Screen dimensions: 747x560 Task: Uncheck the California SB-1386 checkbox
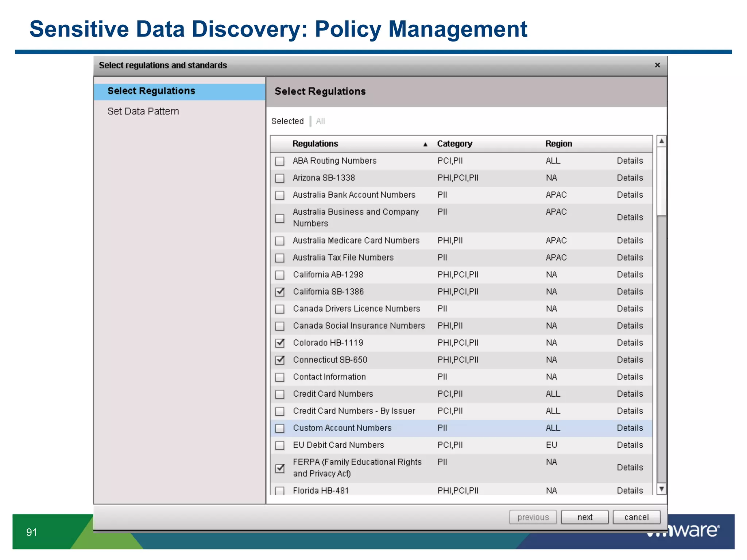[x=280, y=292]
